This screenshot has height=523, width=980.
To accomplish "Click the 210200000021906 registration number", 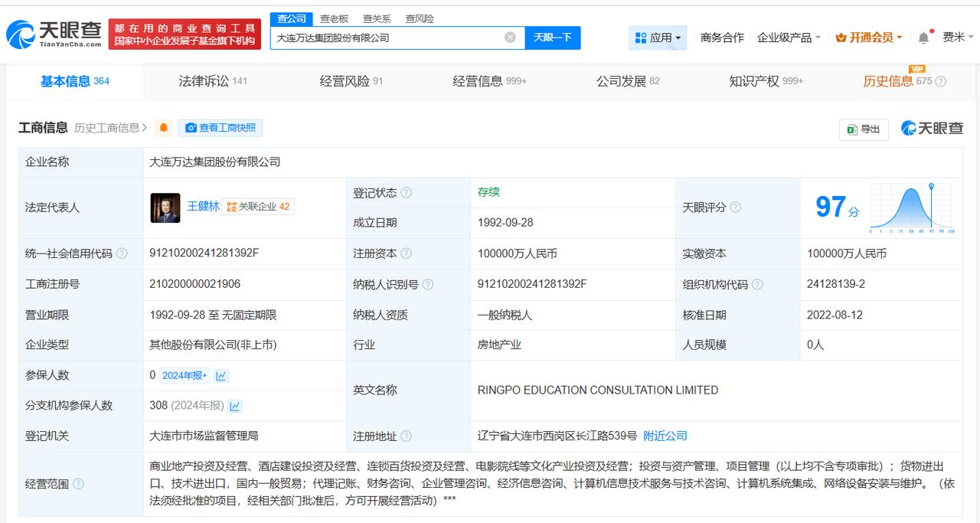I will click(195, 283).
